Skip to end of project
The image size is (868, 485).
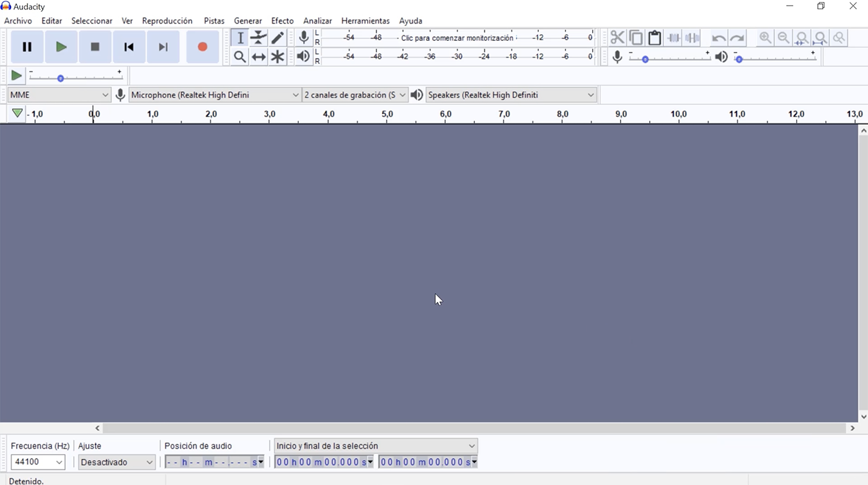tap(163, 47)
